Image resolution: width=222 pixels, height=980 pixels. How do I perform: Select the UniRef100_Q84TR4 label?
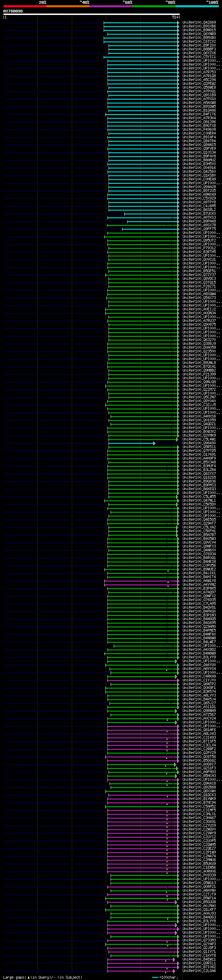click(x=199, y=141)
